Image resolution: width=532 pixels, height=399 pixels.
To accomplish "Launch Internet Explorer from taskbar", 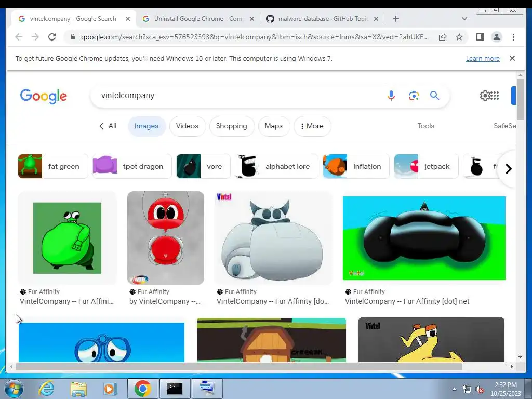I will coord(46,389).
